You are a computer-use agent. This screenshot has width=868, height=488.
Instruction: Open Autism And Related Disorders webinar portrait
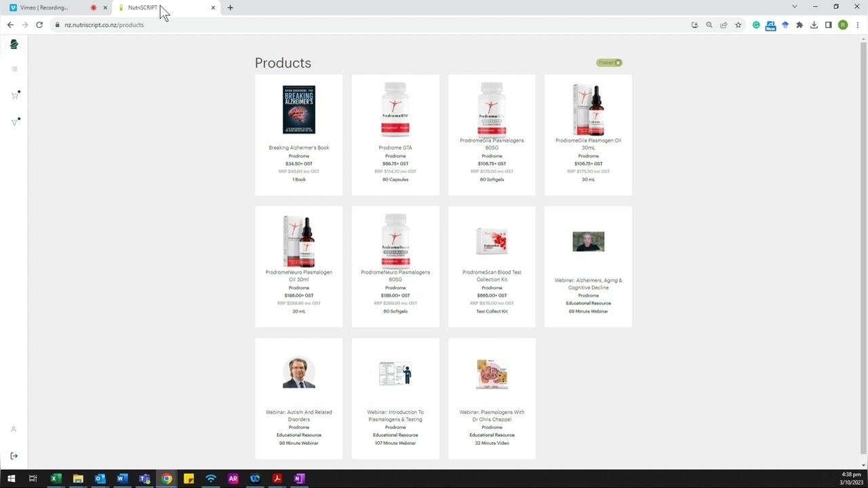pyautogui.click(x=299, y=373)
